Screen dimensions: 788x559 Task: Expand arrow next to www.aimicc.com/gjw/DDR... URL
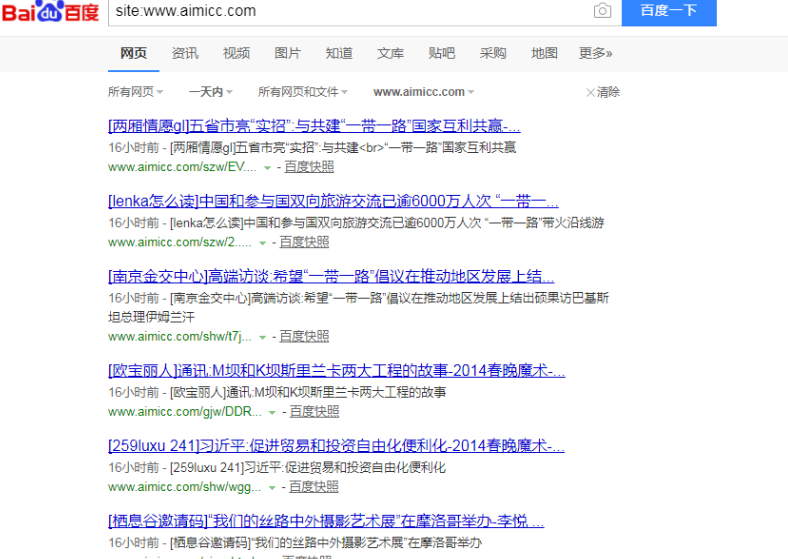point(272,413)
